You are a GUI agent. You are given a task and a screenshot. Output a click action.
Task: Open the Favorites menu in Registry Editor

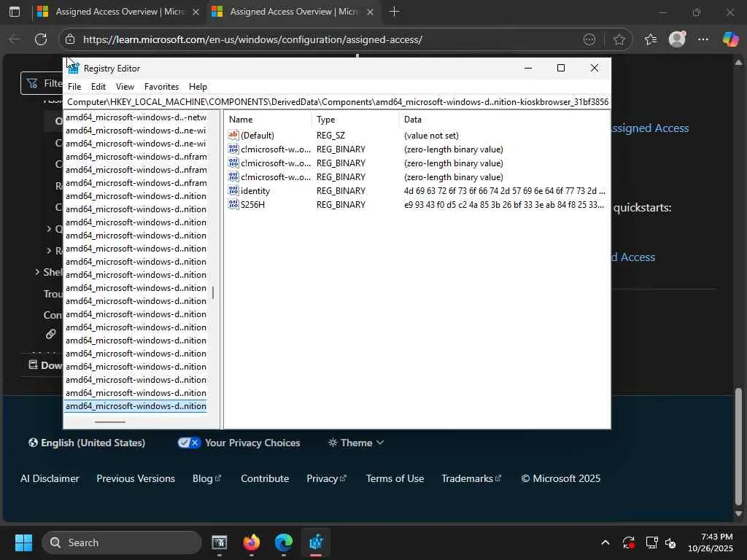pyautogui.click(x=161, y=86)
